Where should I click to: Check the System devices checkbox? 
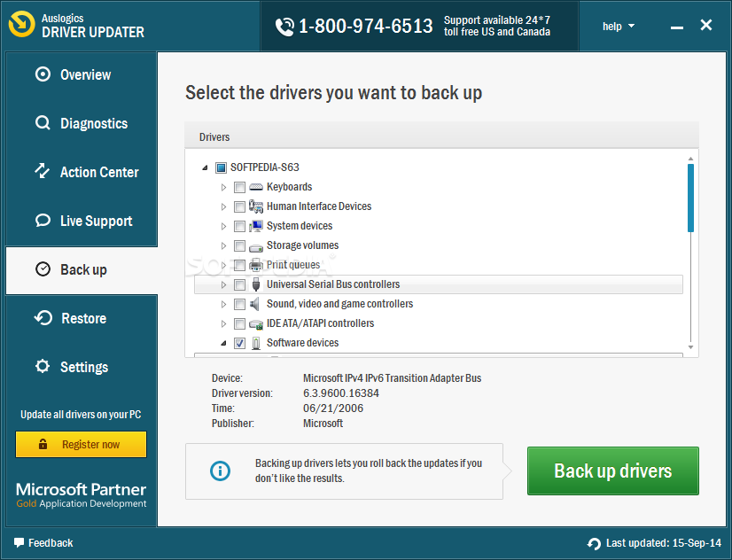(x=239, y=226)
